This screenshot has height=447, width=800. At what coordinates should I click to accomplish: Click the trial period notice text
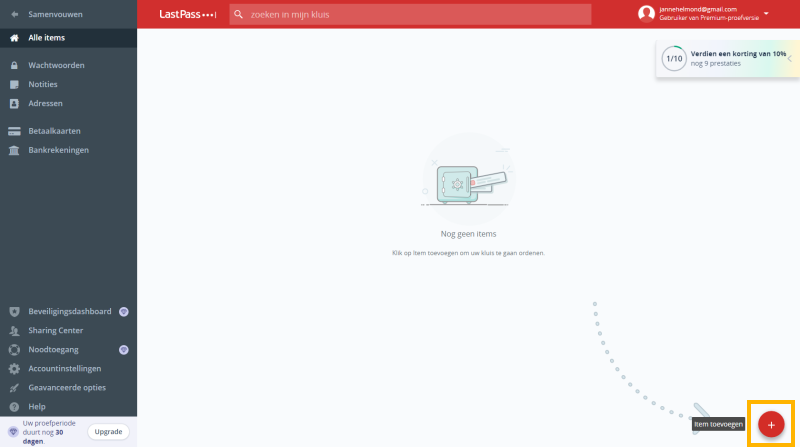tap(49, 432)
